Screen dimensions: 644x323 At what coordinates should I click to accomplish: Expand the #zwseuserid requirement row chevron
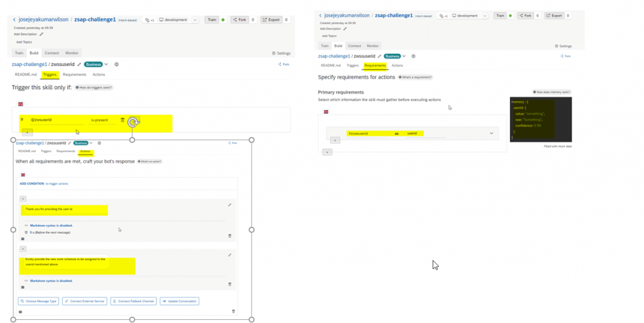click(x=491, y=133)
